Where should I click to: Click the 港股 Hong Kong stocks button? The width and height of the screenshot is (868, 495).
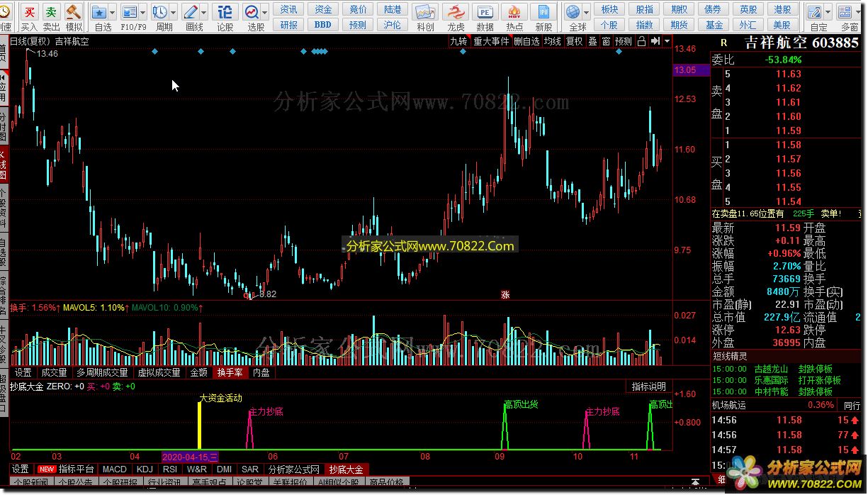point(782,9)
